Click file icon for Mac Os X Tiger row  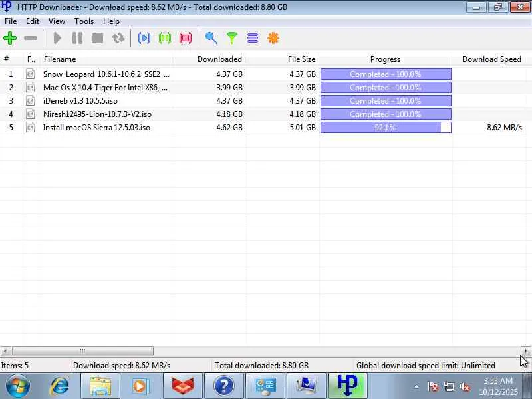[30, 88]
